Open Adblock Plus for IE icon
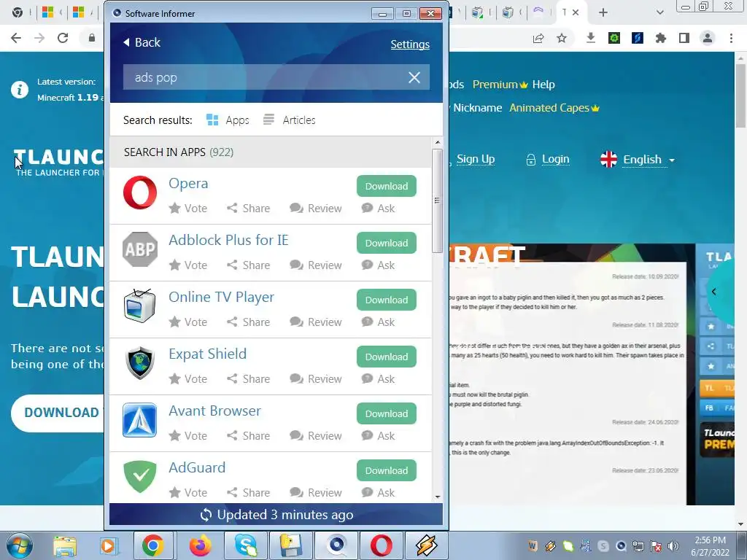Screen dimensions: 747x560 pyautogui.click(x=139, y=249)
